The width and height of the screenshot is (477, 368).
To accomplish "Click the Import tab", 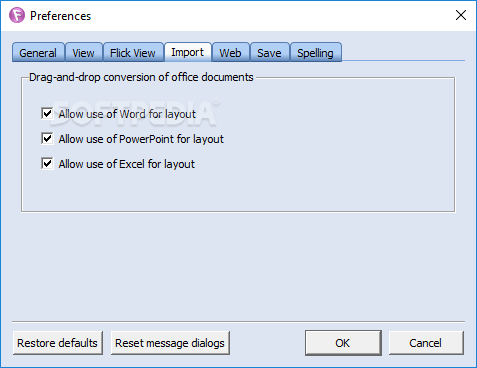I will [188, 52].
